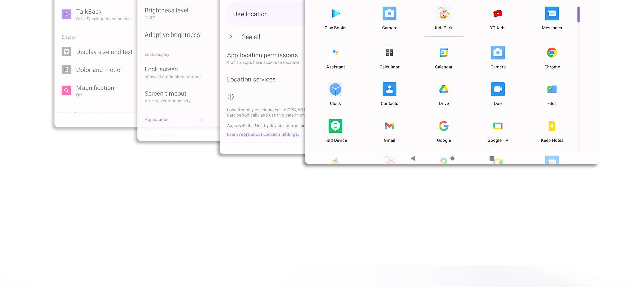The height and width of the screenshot is (287, 644).
Task: Open the Play Books app
Action: (x=335, y=14)
